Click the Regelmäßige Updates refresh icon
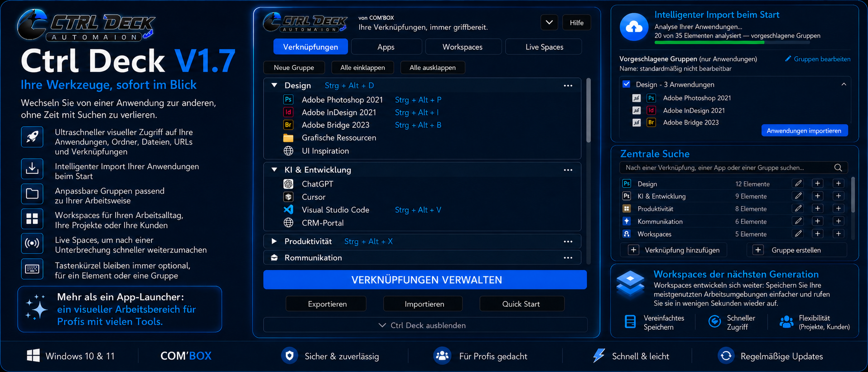868x372 pixels. pos(726,356)
